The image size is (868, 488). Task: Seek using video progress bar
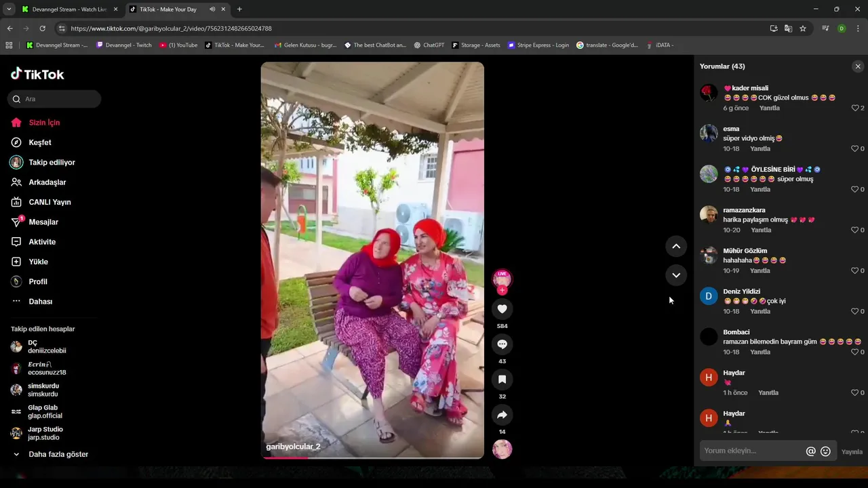372,457
